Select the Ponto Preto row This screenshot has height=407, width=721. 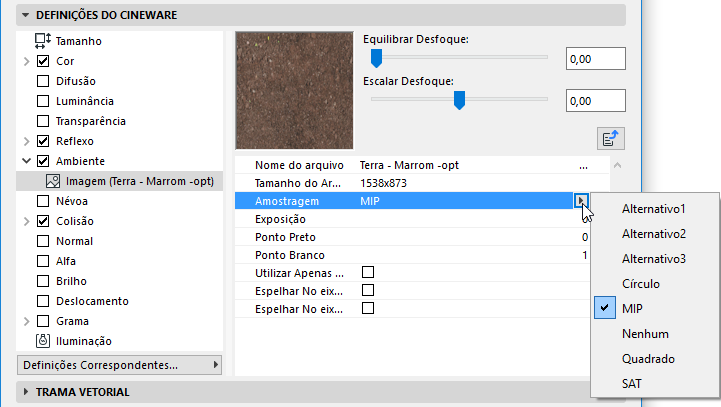coord(412,237)
